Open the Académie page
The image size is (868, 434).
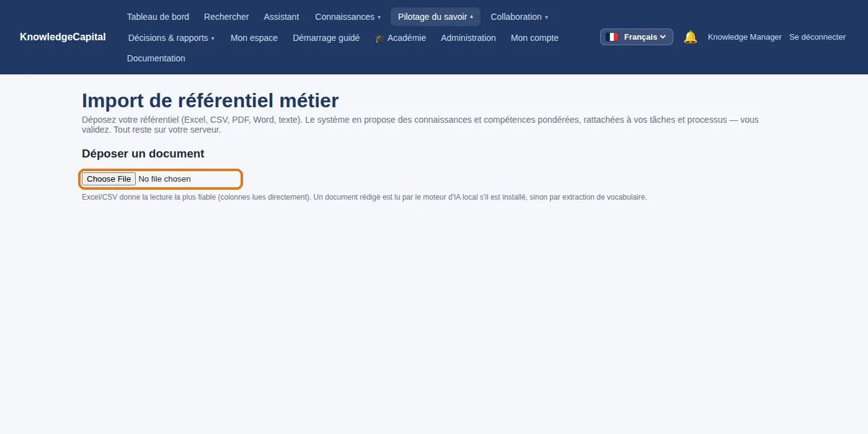401,38
